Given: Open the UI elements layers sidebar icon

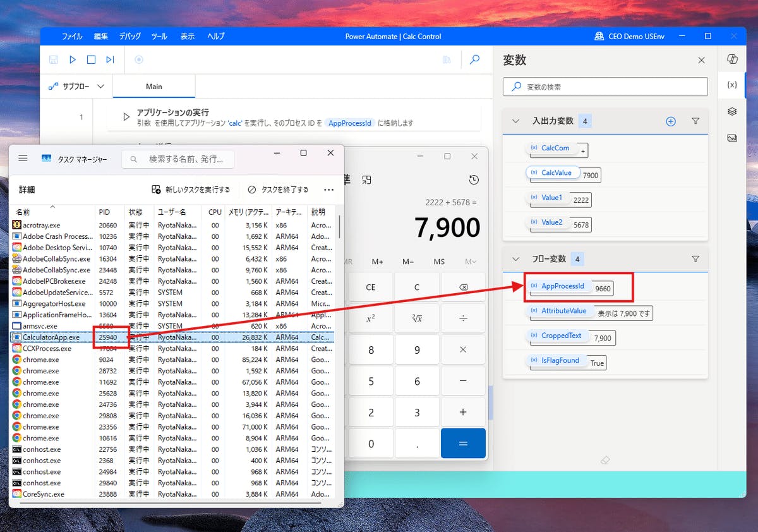Looking at the screenshot, I should pyautogui.click(x=732, y=111).
